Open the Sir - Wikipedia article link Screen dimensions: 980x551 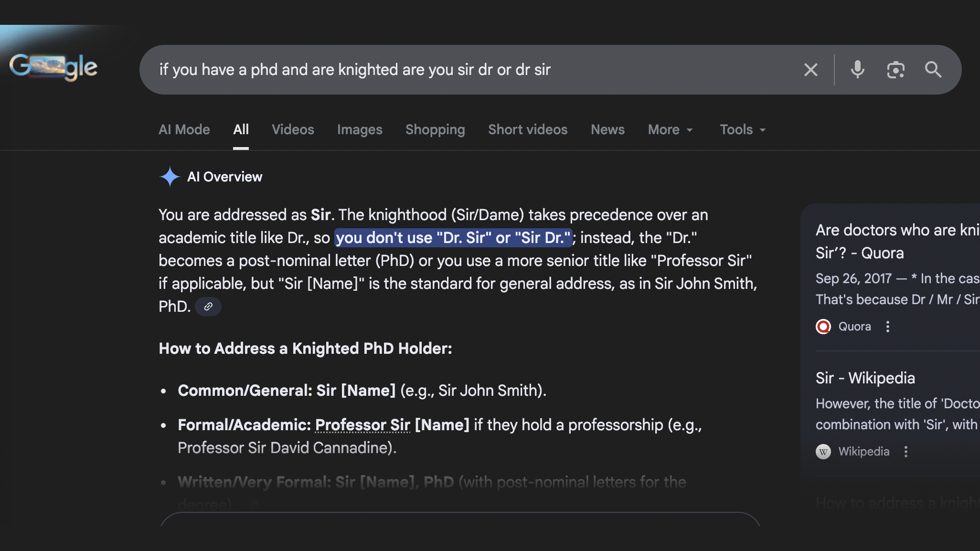coord(865,378)
